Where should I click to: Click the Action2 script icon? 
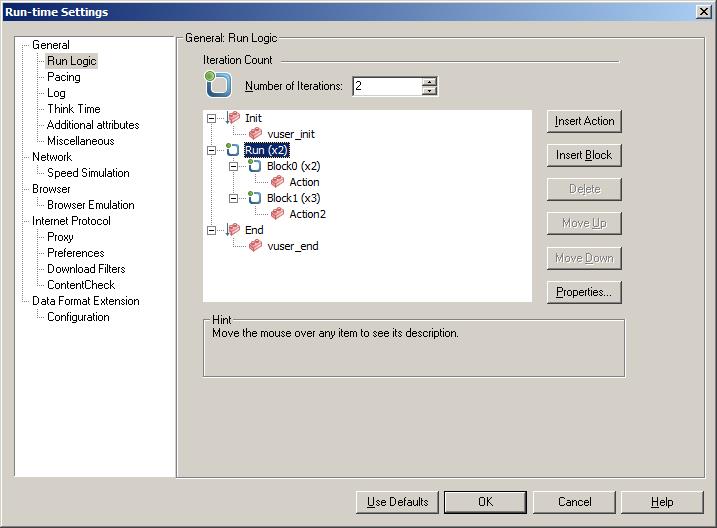coord(277,214)
